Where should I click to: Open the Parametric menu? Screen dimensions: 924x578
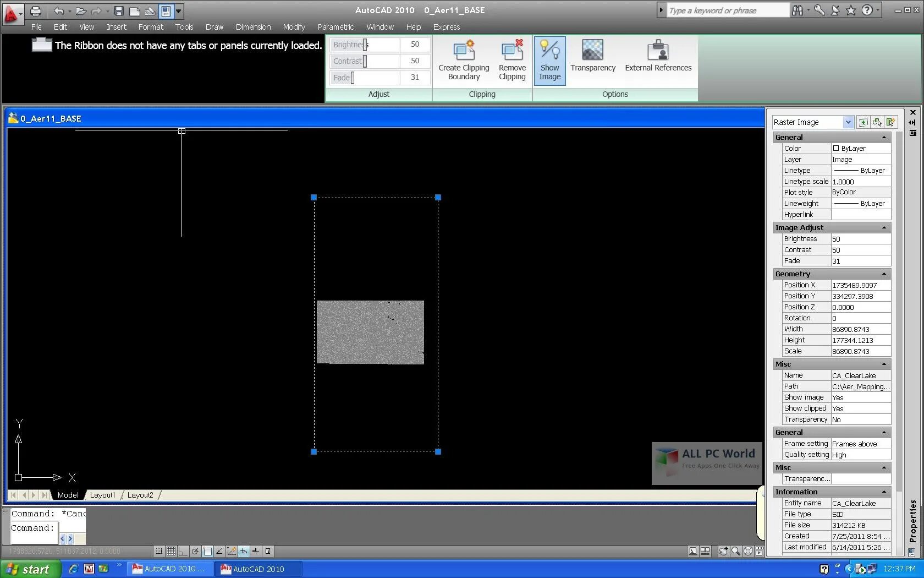tap(335, 27)
